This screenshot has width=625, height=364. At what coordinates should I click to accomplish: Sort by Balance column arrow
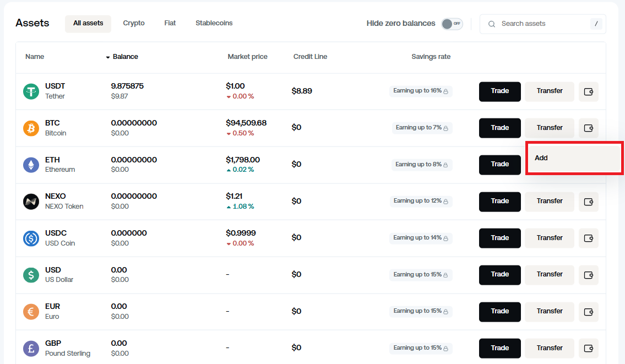click(x=107, y=57)
